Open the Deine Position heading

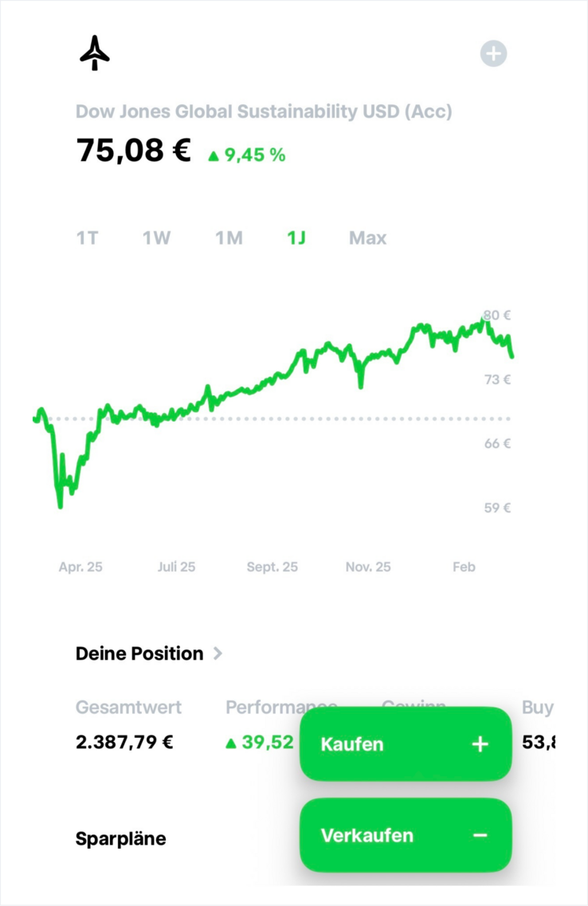[x=139, y=653]
